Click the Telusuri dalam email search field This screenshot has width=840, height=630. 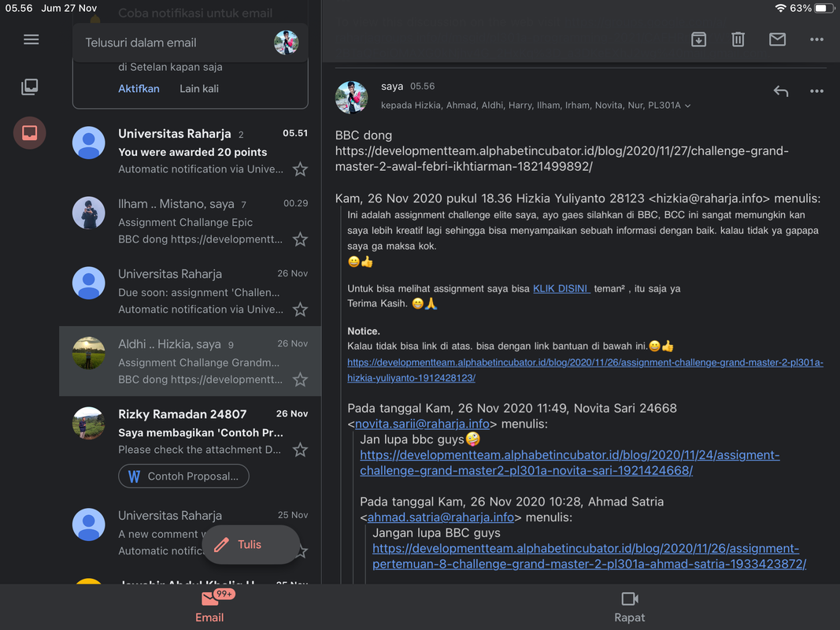click(191, 43)
